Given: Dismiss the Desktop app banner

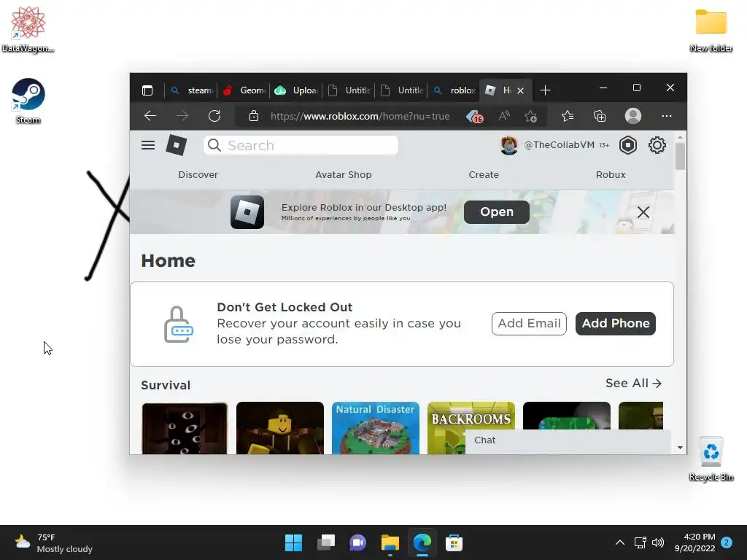Looking at the screenshot, I should coord(643,212).
